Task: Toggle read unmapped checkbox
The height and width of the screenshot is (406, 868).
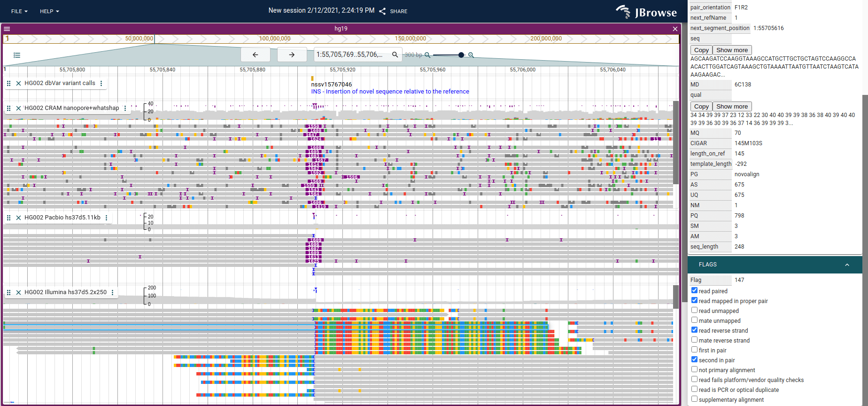Action: point(694,310)
